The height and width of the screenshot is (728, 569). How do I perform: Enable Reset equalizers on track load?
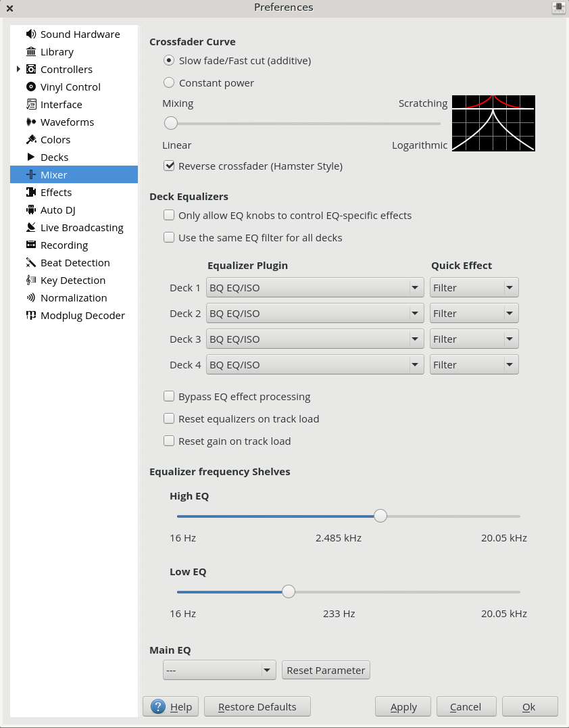click(169, 419)
